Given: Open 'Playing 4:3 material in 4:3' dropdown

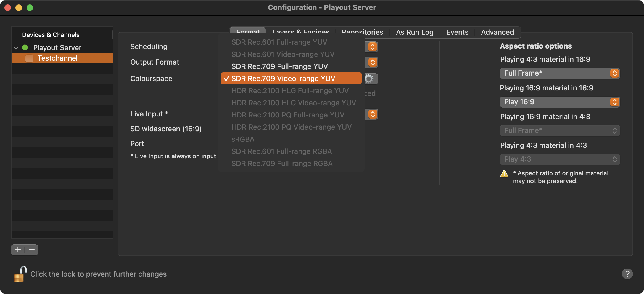Looking at the screenshot, I should [560, 159].
